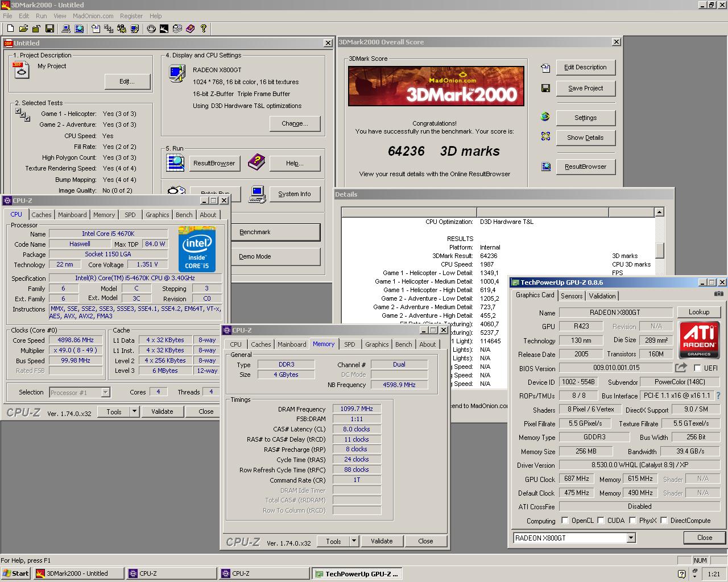Image resolution: width=728 pixels, height=582 pixels.
Task: Enable the PhysX checkbox
Action: pyautogui.click(x=632, y=520)
